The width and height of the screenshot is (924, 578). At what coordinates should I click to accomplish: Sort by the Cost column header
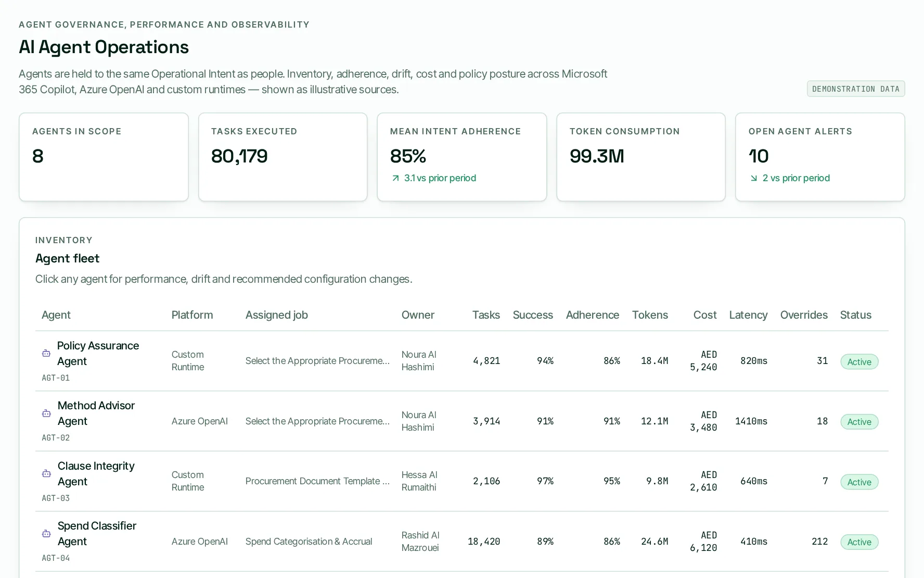click(705, 315)
